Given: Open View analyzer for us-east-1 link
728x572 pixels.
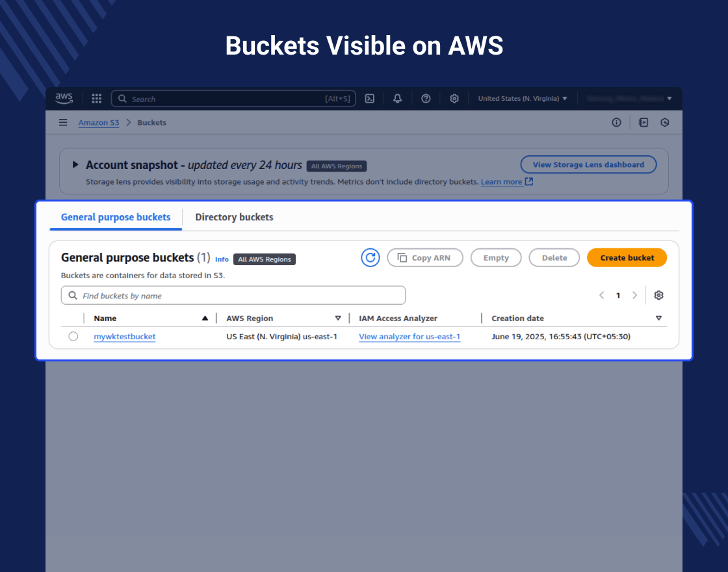Looking at the screenshot, I should [409, 337].
